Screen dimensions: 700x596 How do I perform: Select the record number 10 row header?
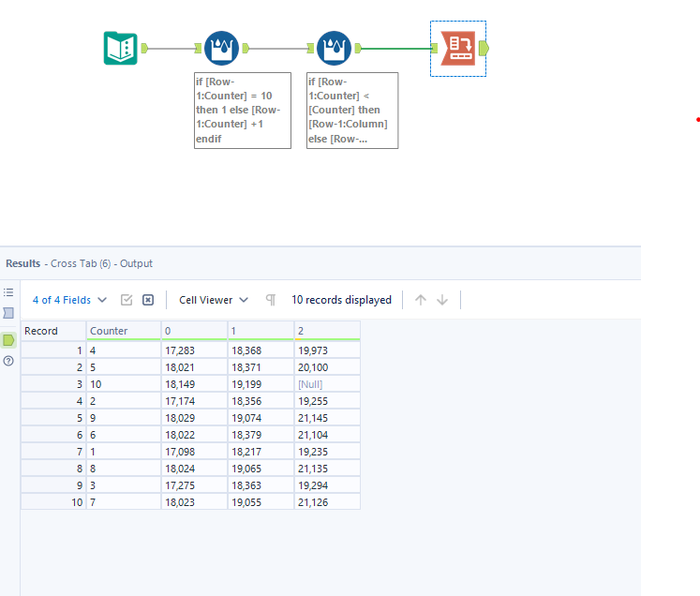click(x=53, y=502)
